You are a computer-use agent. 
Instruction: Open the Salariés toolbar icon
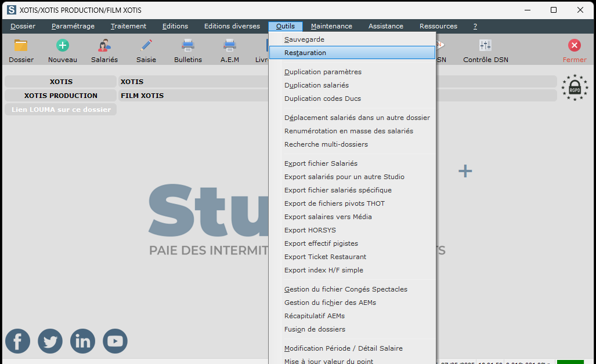click(x=104, y=46)
